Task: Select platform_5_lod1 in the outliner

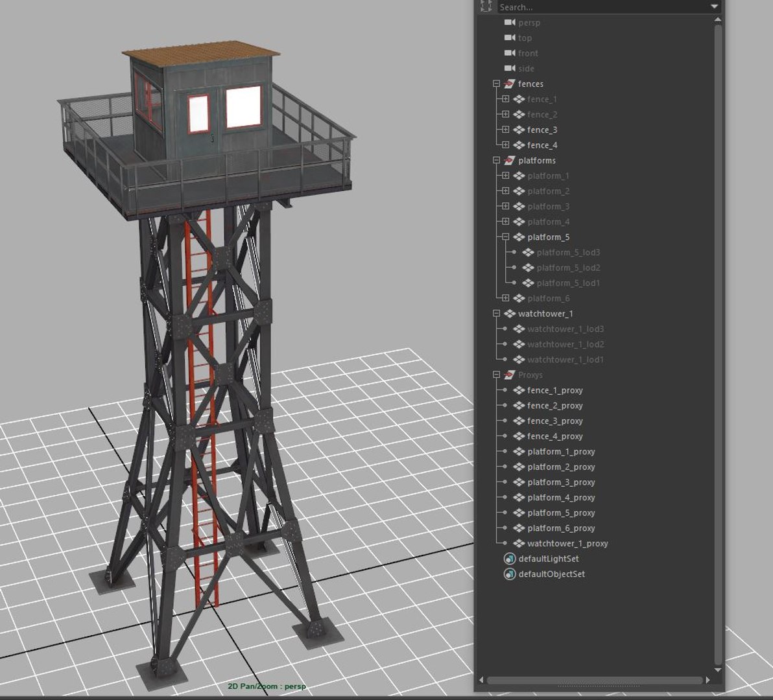Action: coord(569,283)
